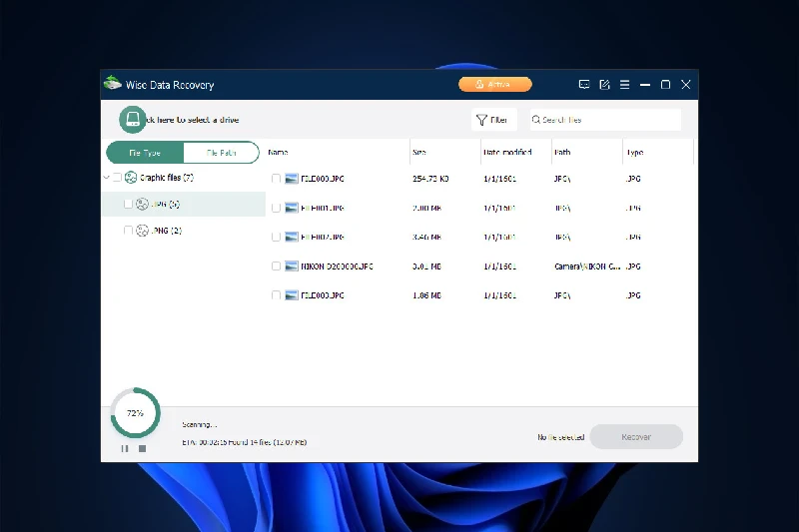Pause the scan
Viewport: 799px width, 532px height.
click(x=125, y=448)
